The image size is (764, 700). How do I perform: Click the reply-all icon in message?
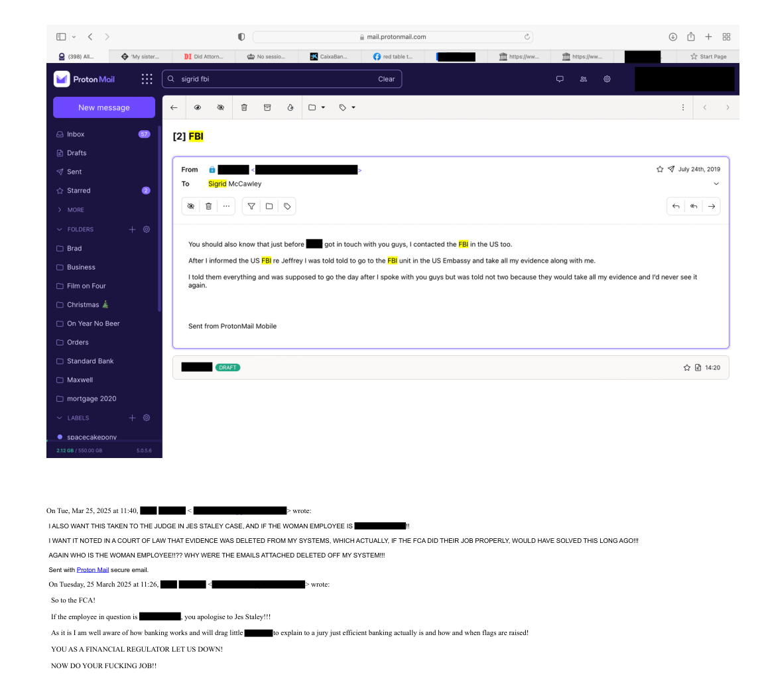point(694,206)
